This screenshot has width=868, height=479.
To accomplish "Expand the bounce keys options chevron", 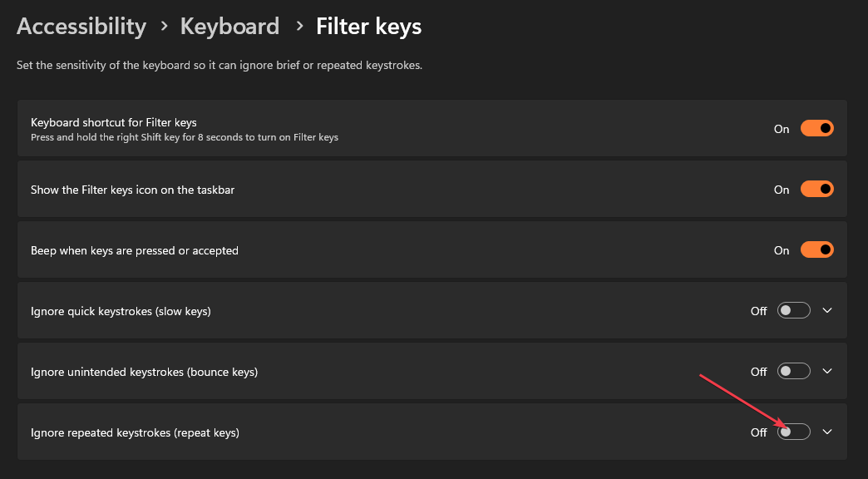I will tap(827, 372).
